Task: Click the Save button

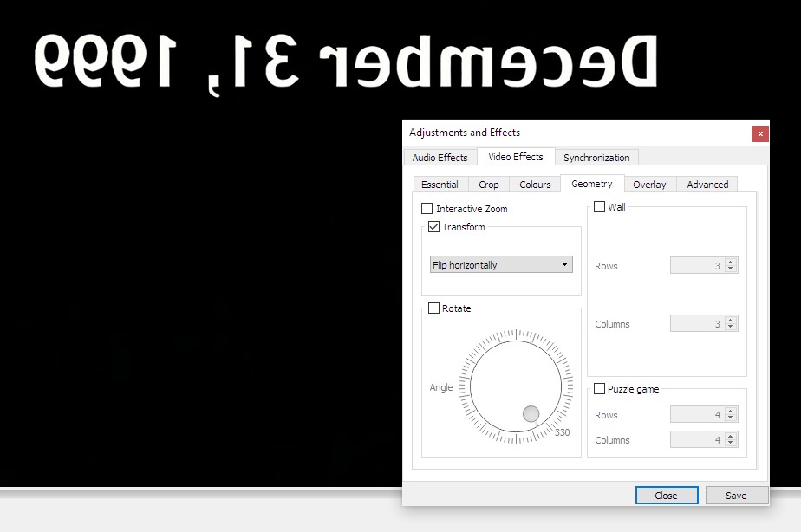Action: click(736, 496)
